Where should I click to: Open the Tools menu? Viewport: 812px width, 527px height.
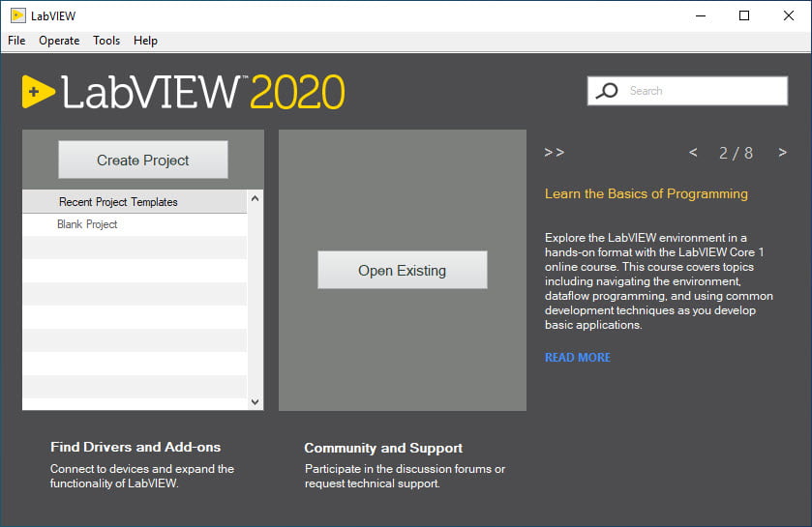(x=106, y=41)
